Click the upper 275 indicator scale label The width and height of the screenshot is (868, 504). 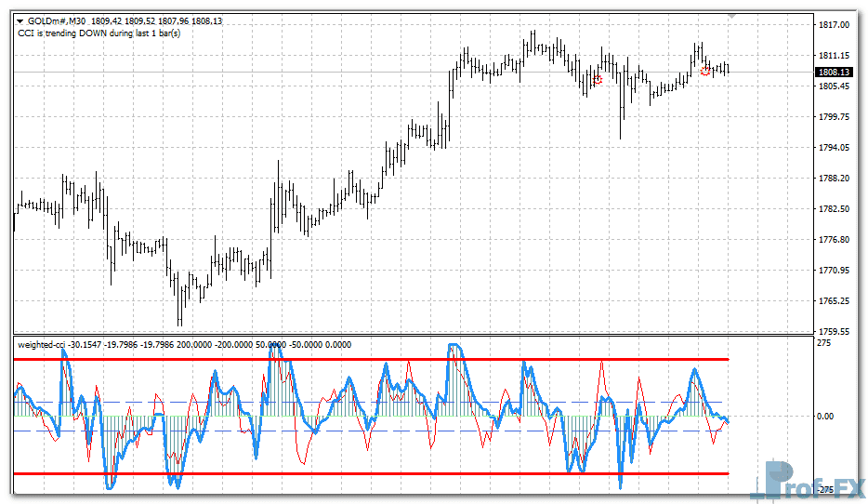[x=824, y=344]
